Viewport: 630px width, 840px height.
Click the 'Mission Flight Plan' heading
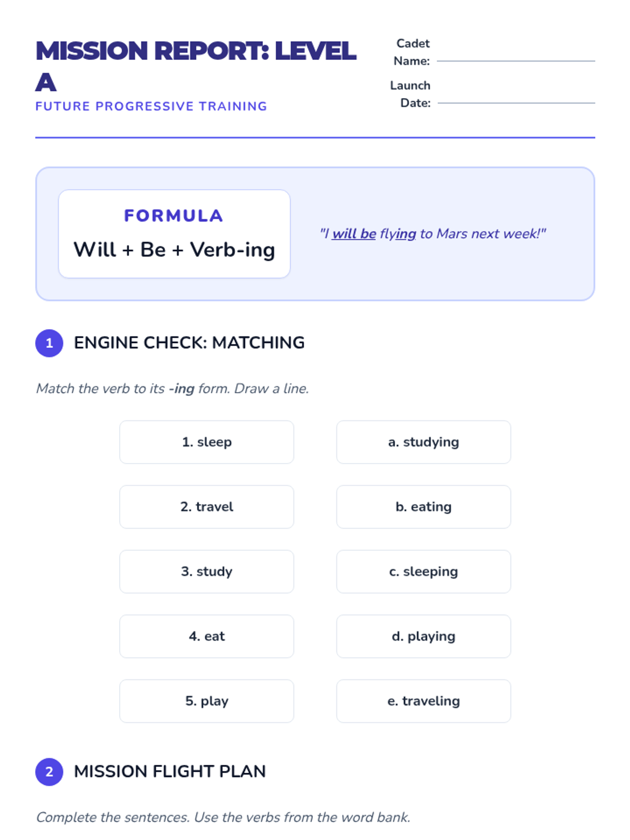coord(170,771)
